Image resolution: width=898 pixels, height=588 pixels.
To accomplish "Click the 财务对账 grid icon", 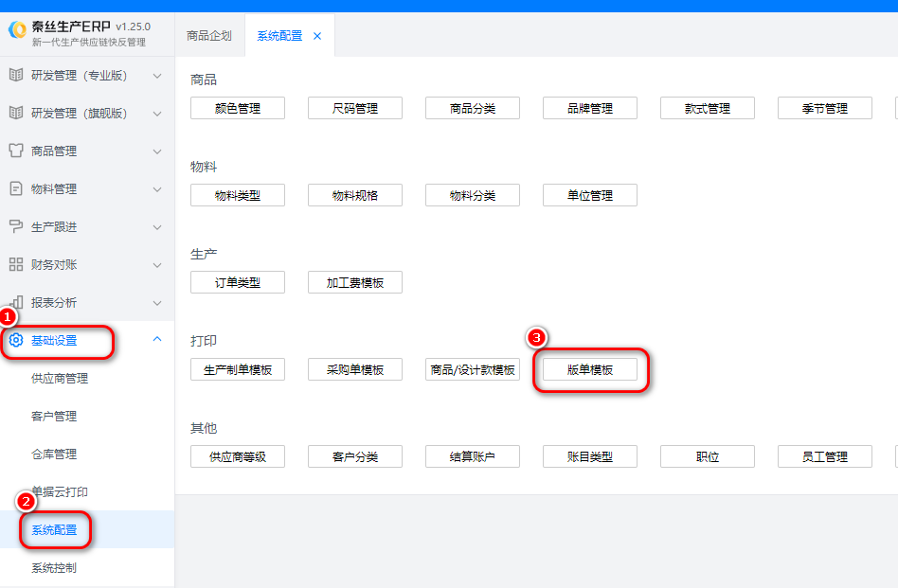I will (x=15, y=264).
